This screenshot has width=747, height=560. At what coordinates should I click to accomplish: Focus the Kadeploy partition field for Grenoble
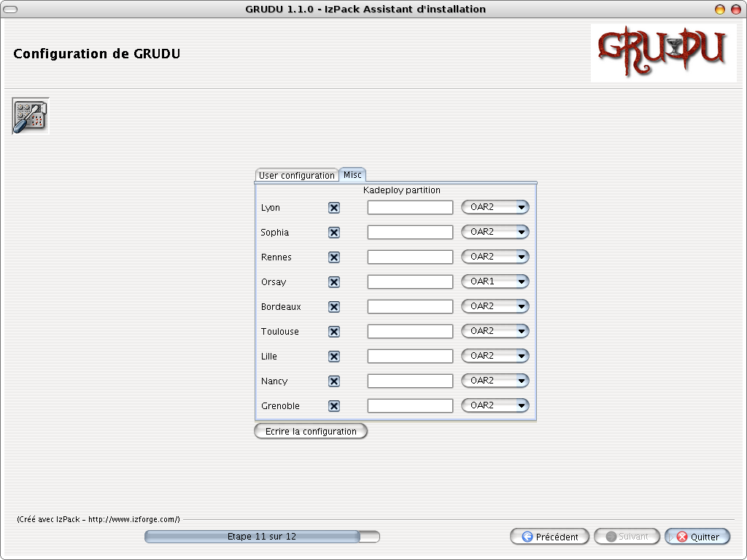[410, 405]
